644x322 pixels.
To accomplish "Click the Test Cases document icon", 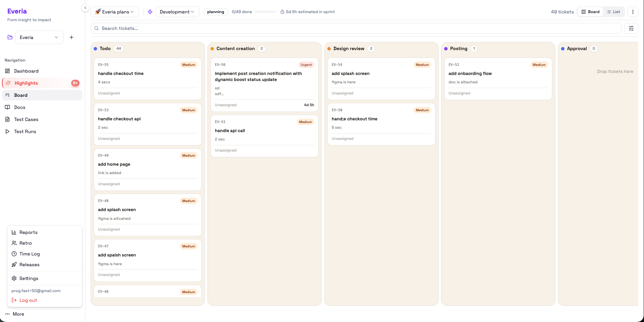I will [x=7, y=119].
